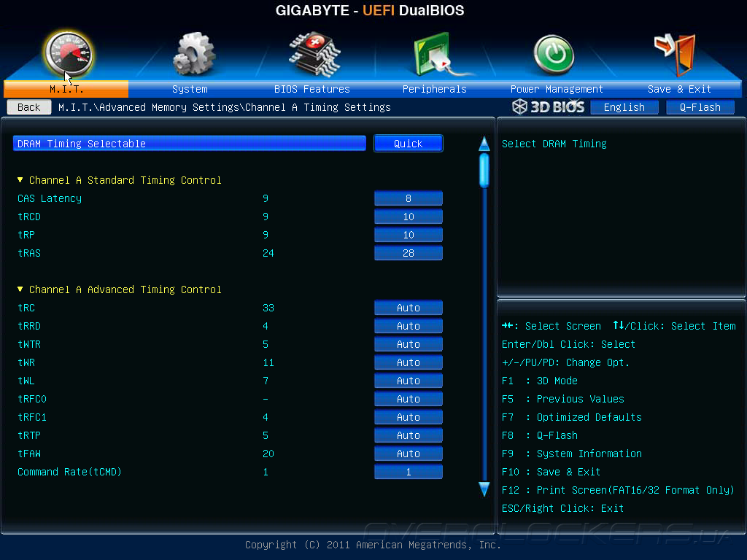The image size is (747, 560).
Task: Click the BIOS Features chip icon
Action: point(314,54)
